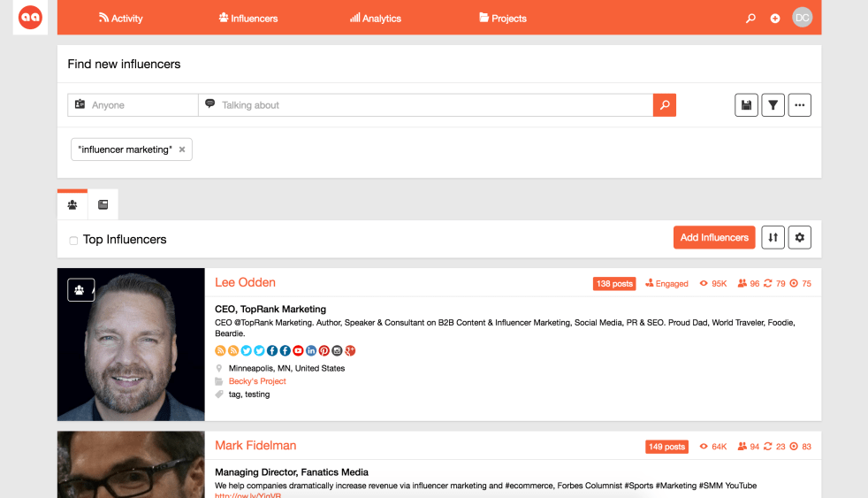The width and height of the screenshot is (868, 498).
Task: Open Lee Odden's first Twitter icon
Action: (x=247, y=350)
